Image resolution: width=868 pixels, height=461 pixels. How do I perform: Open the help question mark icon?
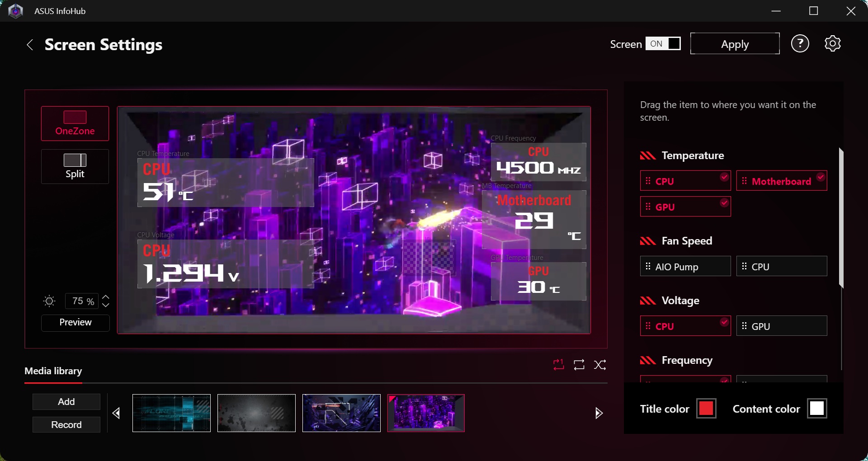point(800,44)
